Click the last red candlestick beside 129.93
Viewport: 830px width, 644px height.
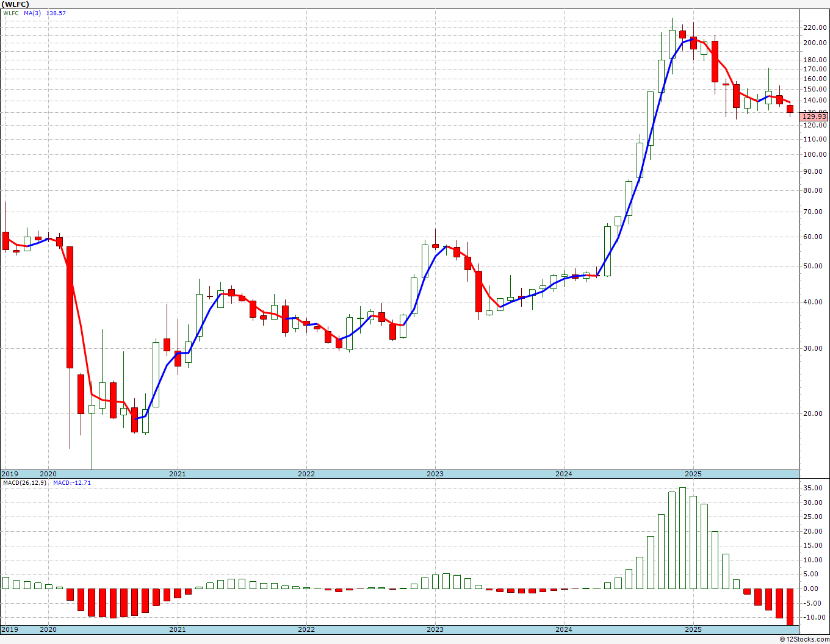pyautogui.click(x=790, y=109)
